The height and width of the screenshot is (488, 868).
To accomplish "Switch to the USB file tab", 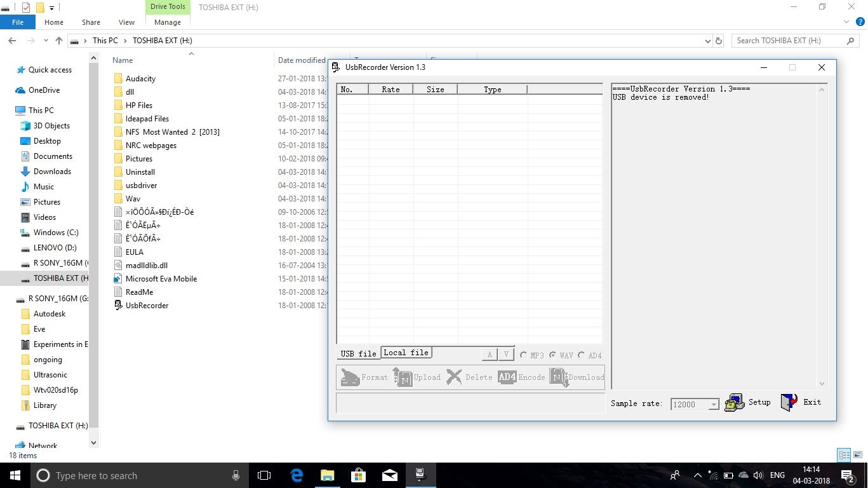I will pos(358,353).
